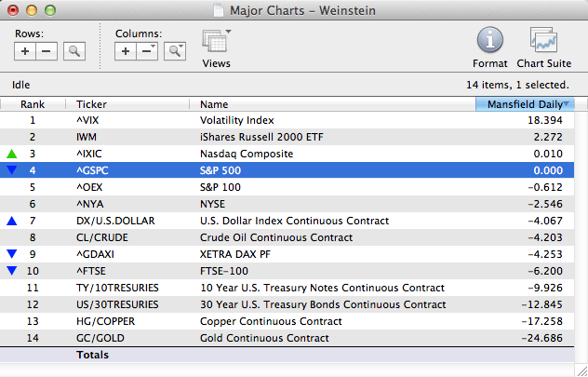Image resolution: width=588 pixels, height=377 pixels.
Task: Click the green up arrow beside ^IXIC
Action: [x=12, y=154]
